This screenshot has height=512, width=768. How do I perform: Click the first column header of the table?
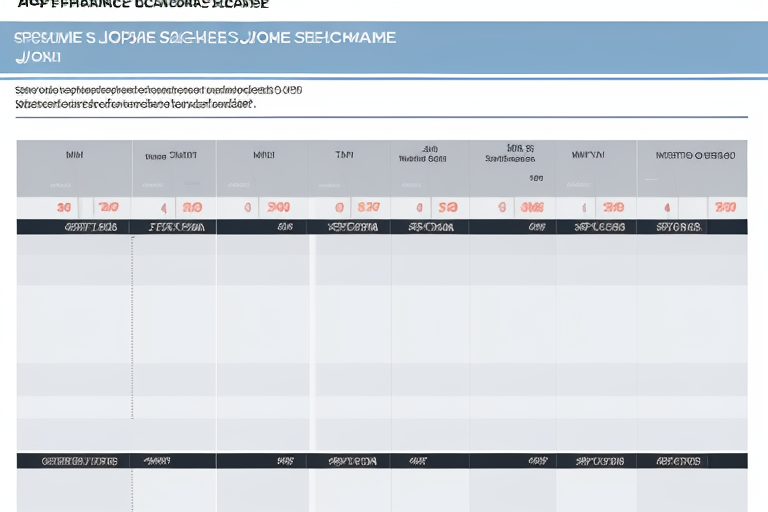pos(74,156)
